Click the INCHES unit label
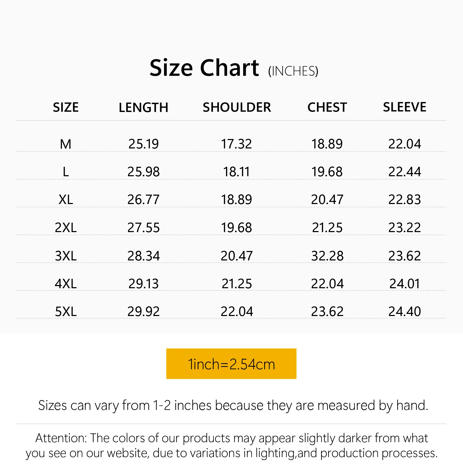This screenshot has width=463, height=476. point(293,71)
